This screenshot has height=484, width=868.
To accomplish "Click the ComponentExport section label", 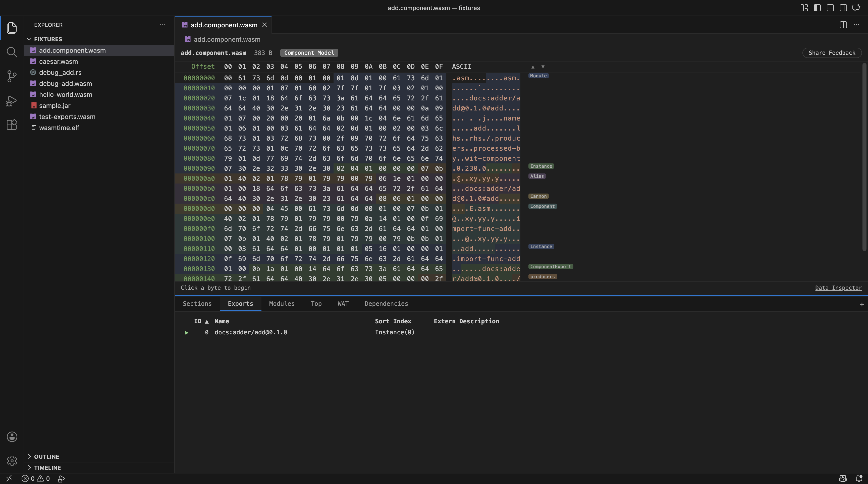I will tap(551, 267).
